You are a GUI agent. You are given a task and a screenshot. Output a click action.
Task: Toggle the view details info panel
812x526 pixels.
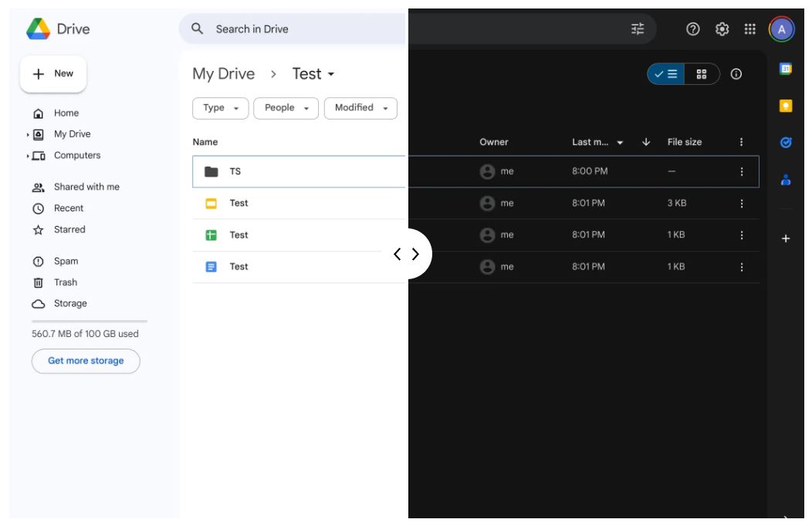click(736, 74)
